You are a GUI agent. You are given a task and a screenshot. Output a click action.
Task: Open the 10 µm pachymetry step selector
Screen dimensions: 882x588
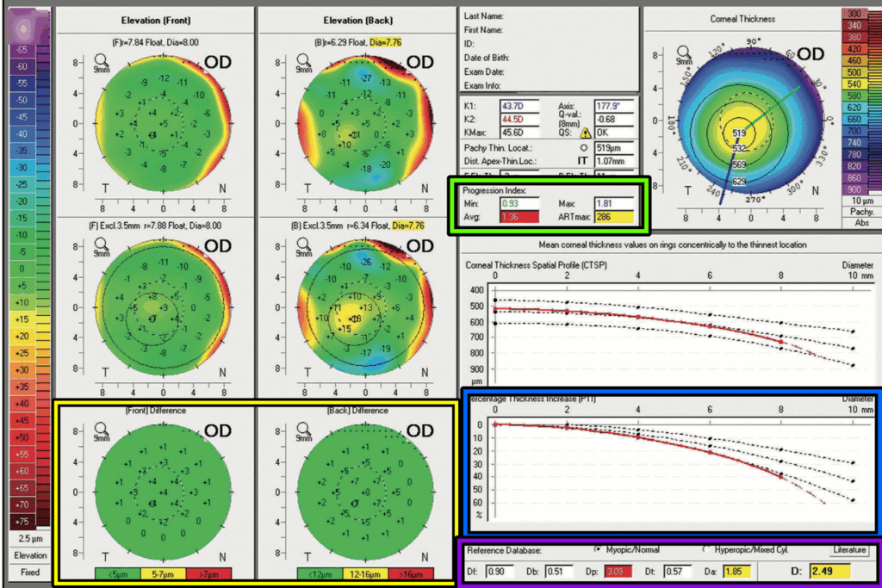click(x=860, y=201)
